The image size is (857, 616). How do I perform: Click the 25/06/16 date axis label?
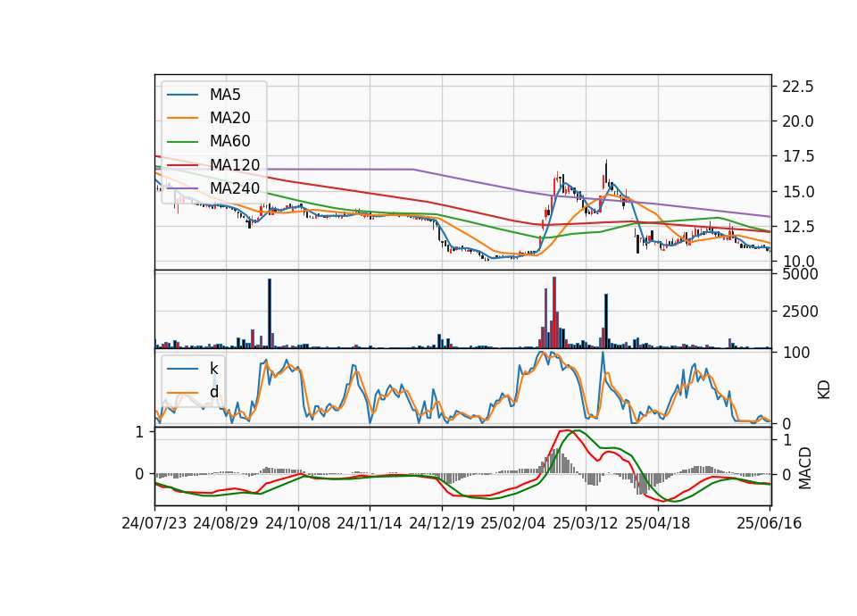click(x=769, y=523)
